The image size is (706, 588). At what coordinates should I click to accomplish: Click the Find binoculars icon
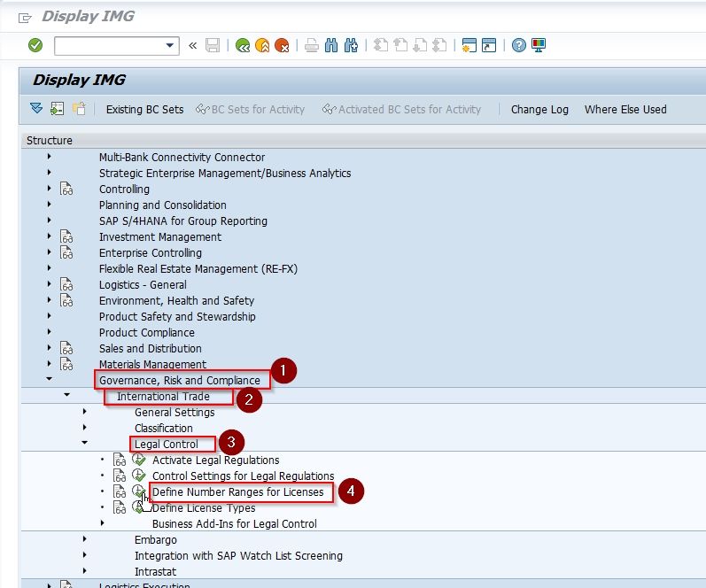point(331,45)
